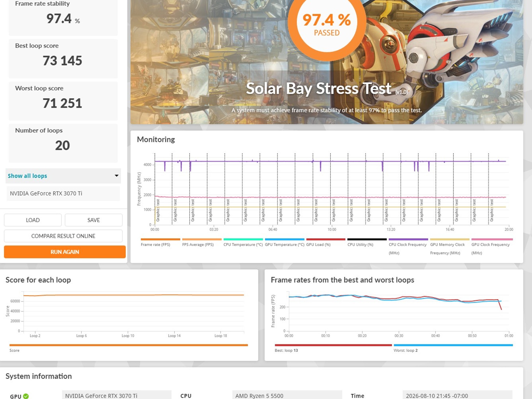The height and width of the screenshot is (399, 532).
Task: Click the Score for each loop heading
Action: tap(38, 280)
